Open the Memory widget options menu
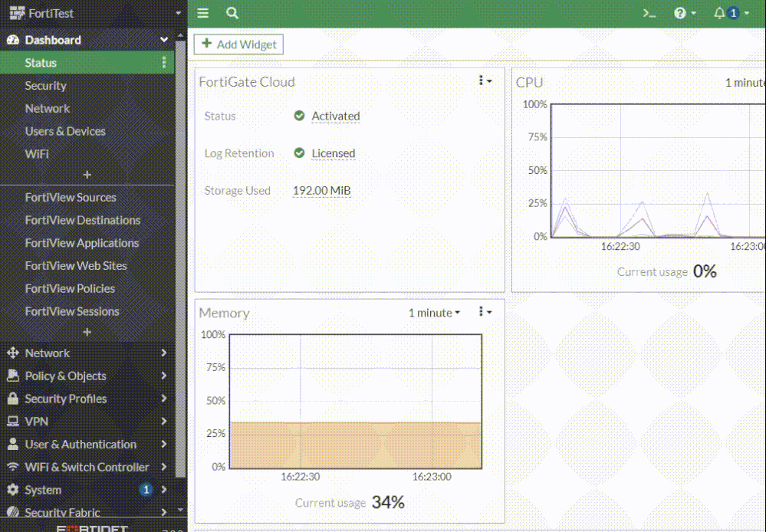Screen dimensions: 766x532 coord(485,312)
